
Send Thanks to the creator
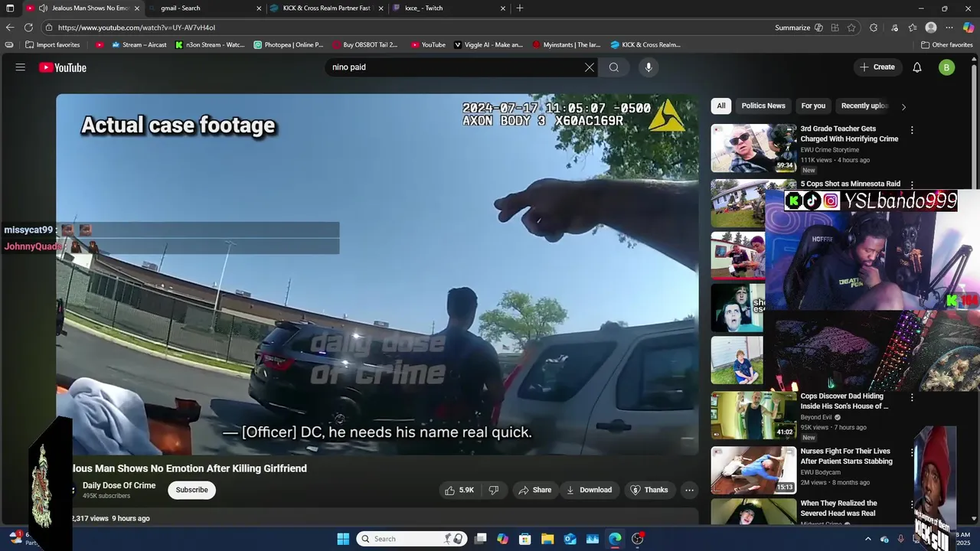click(x=649, y=490)
